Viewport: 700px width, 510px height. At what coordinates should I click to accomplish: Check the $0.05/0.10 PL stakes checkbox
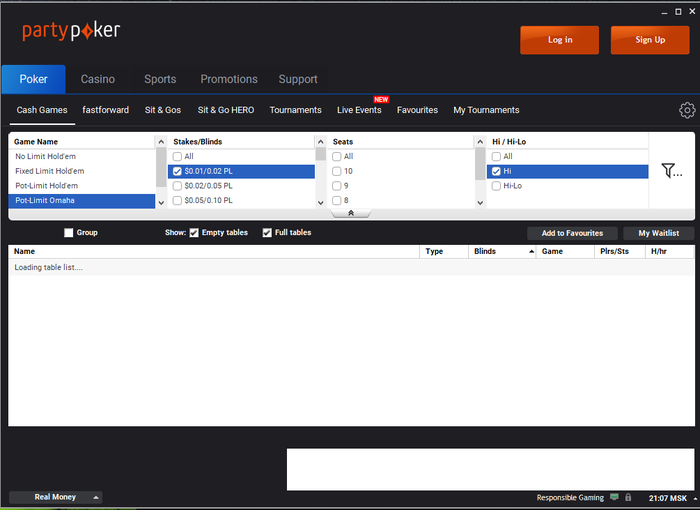pos(177,201)
